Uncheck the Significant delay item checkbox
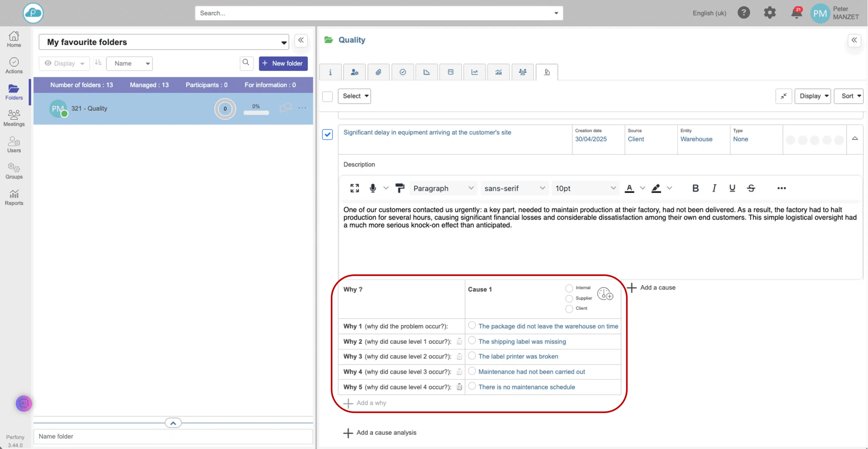Viewport: 868px width, 449px height. click(327, 134)
